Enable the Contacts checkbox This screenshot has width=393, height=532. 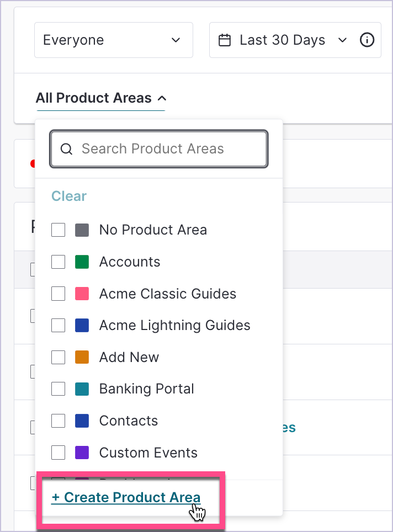tap(58, 421)
